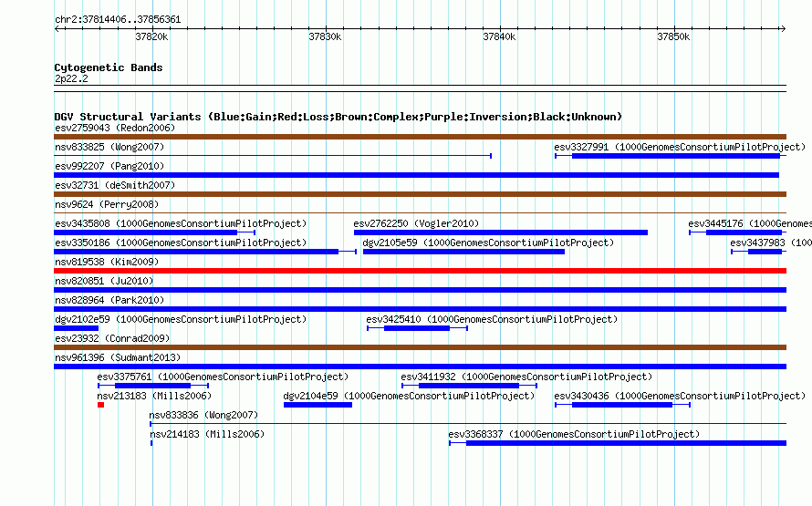Click esv3435808 variant label
The height and width of the screenshot is (506, 812).
(181, 223)
